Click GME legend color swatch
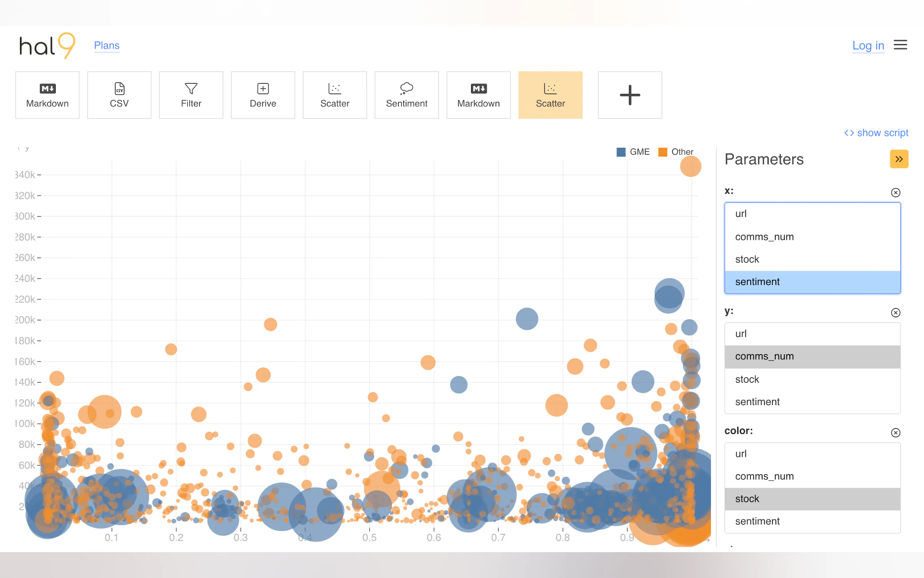Screen dimensions: 924x578 coord(621,152)
